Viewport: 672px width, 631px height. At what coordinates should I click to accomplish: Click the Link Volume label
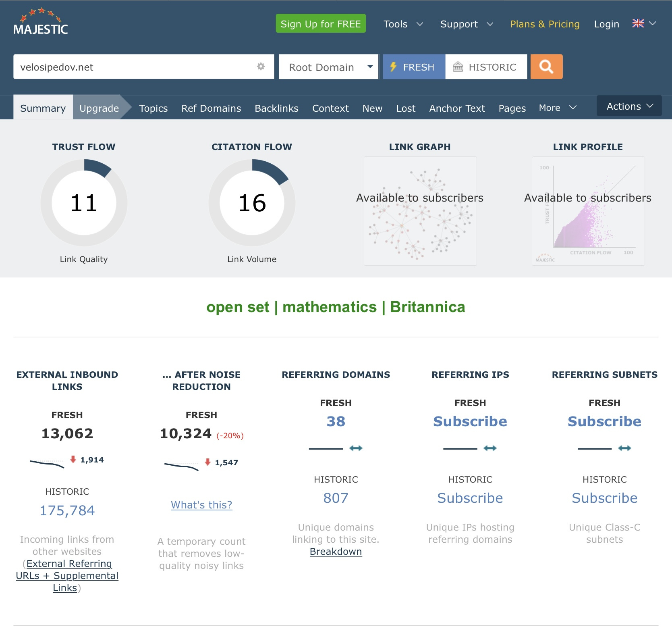pyautogui.click(x=252, y=259)
